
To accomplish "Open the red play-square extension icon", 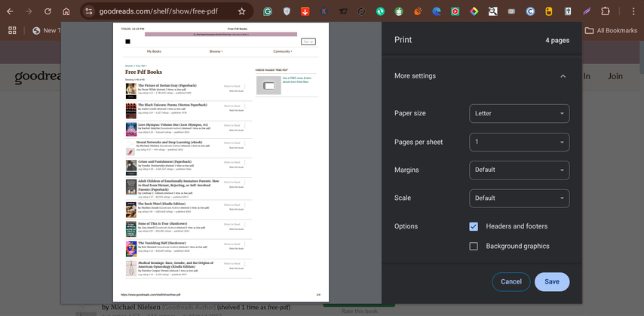I will 455,11.
